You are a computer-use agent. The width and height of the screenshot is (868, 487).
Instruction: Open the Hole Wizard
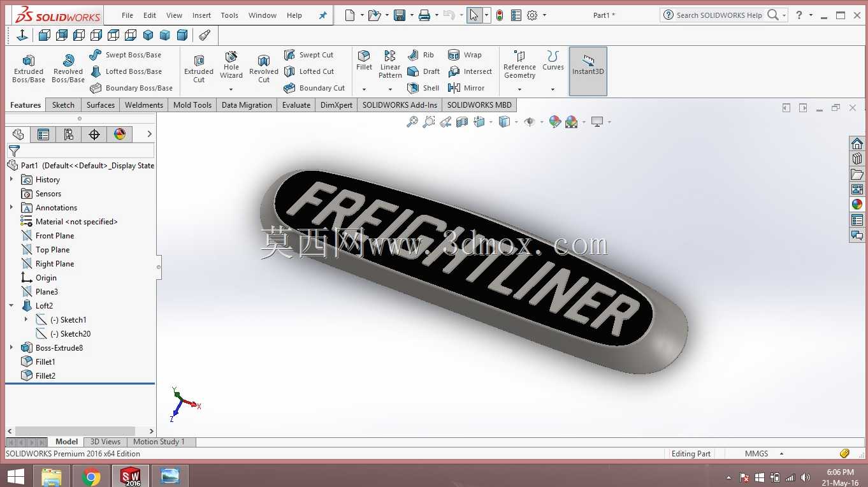tap(231, 65)
